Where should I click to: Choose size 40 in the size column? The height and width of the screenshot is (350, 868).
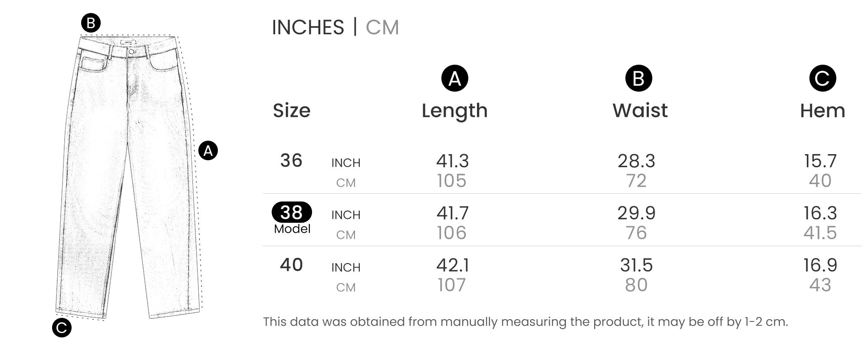[291, 265]
